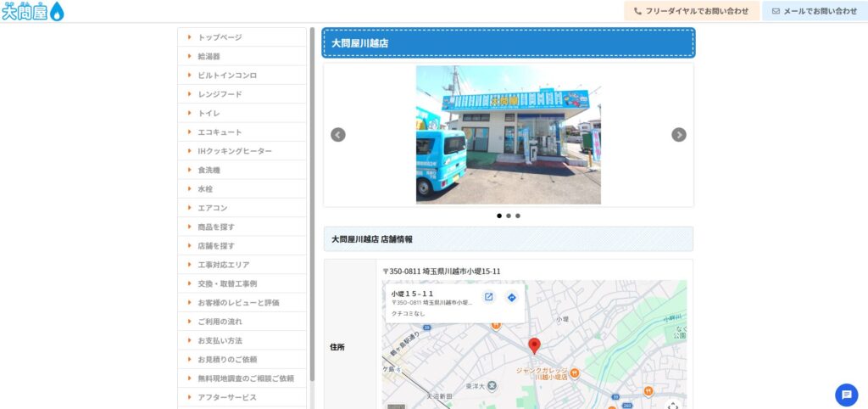The width and height of the screenshot is (868, 409).
Task: Click フリーダイヤルでお問い合わせ button
Action: click(692, 11)
